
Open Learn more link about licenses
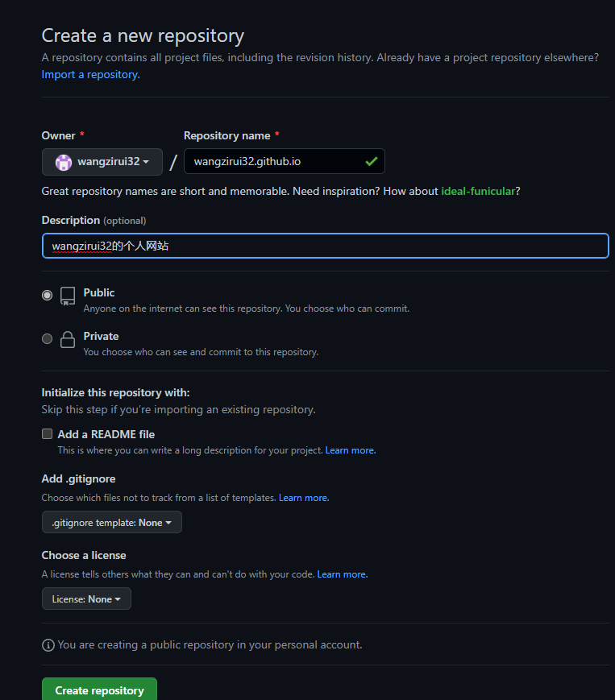343,574
